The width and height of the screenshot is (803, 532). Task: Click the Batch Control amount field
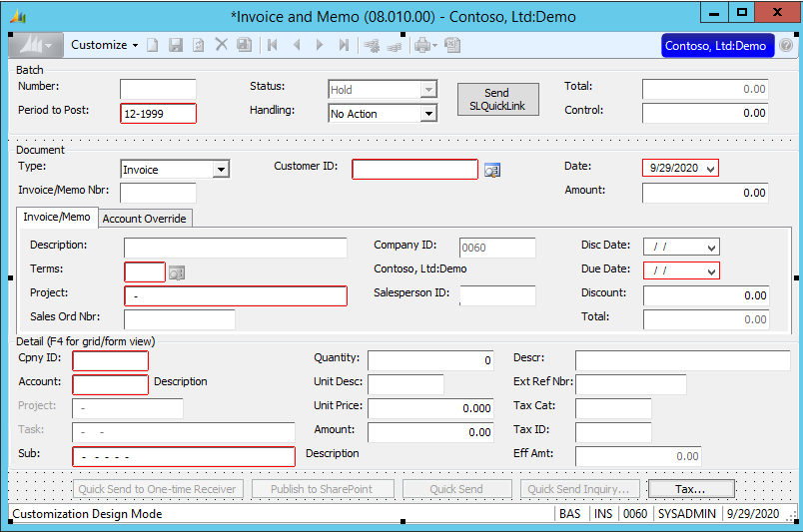point(706,113)
